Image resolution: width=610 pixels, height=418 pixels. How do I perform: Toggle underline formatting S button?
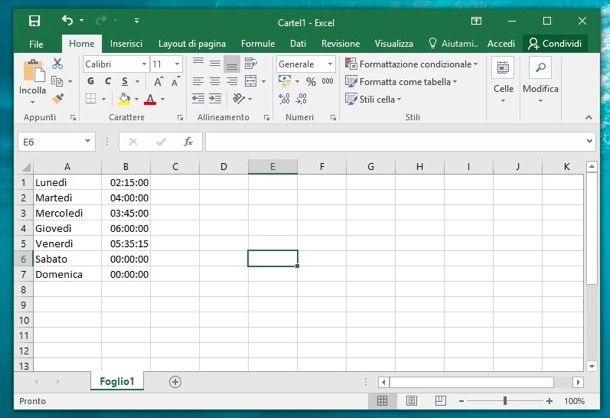tap(124, 82)
